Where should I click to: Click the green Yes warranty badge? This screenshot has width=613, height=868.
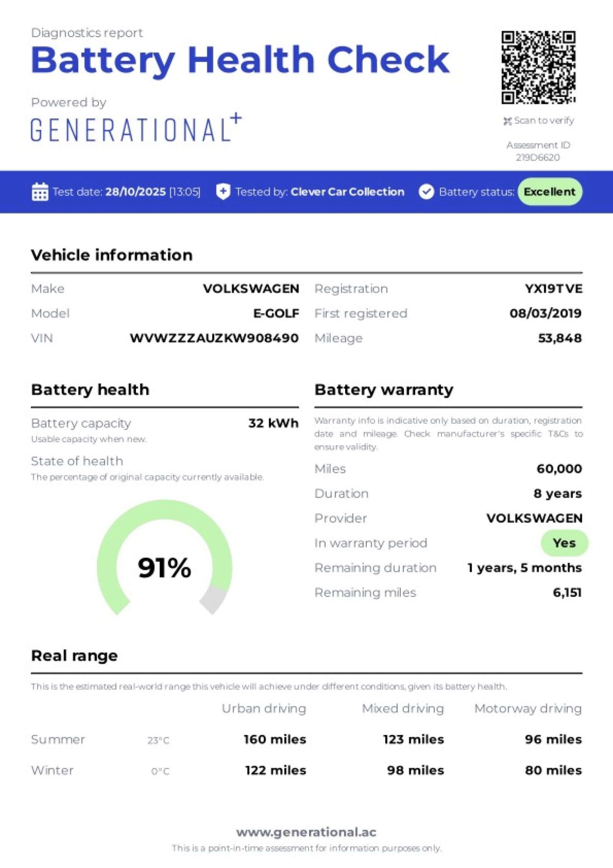coord(564,543)
